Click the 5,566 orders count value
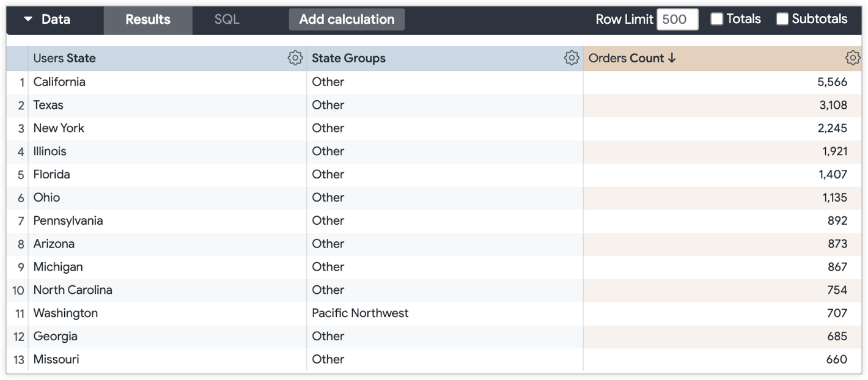868x380 pixels. pyautogui.click(x=832, y=82)
